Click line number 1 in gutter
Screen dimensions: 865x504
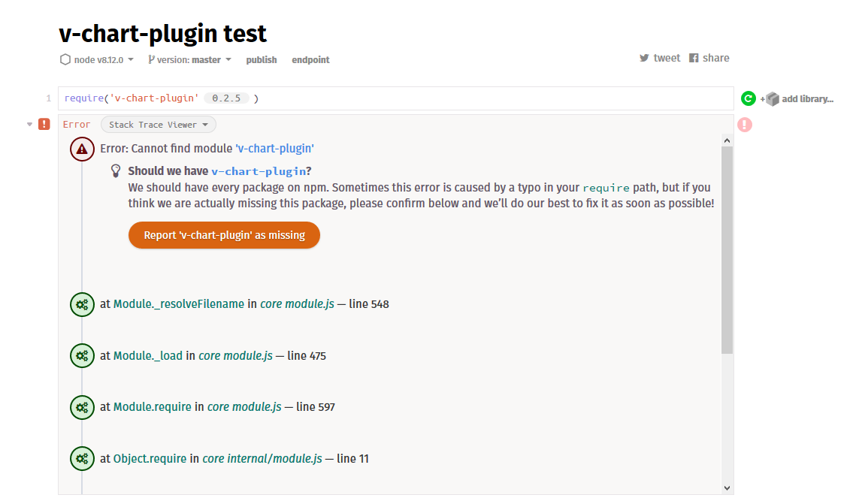point(49,98)
